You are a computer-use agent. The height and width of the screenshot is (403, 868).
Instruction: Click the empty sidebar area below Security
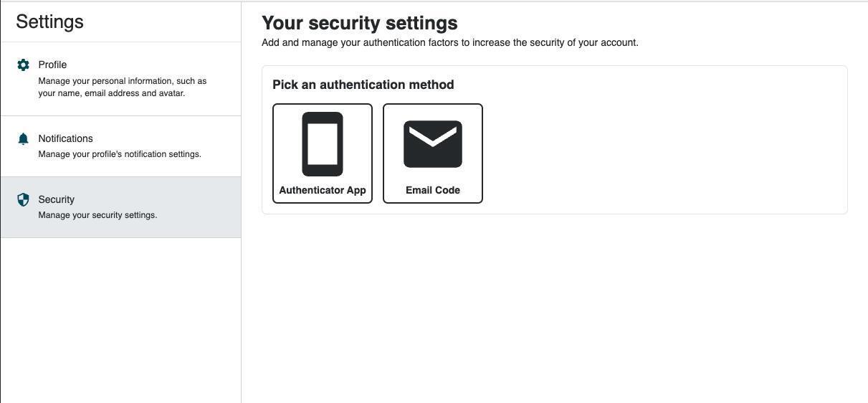120,316
